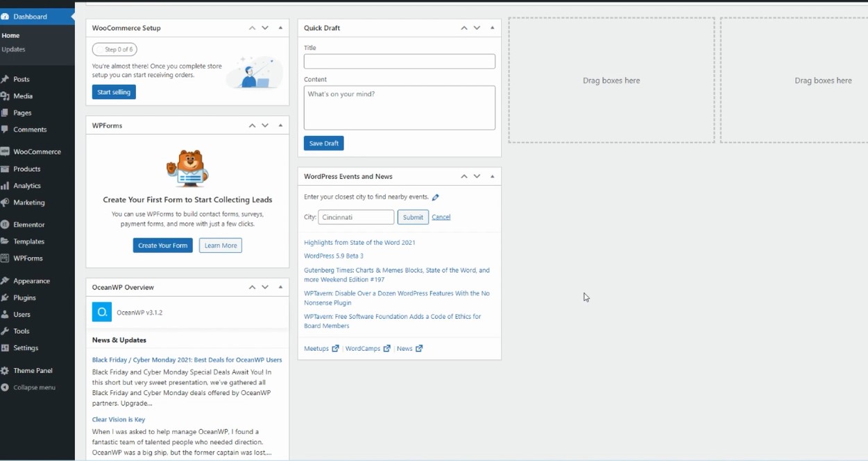868x461 pixels.
Task: Click the Content text area
Action: (400, 107)
